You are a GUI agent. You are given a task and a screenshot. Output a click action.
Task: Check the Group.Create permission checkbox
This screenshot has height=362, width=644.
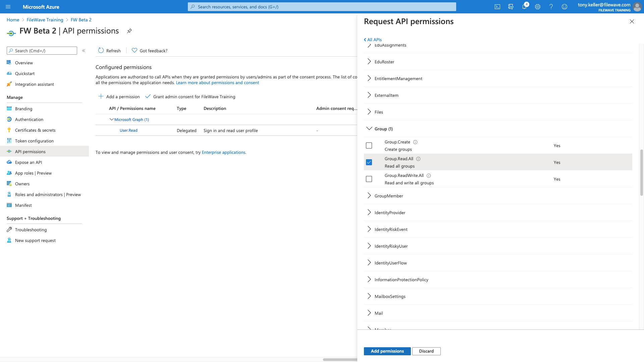point(369,145)
